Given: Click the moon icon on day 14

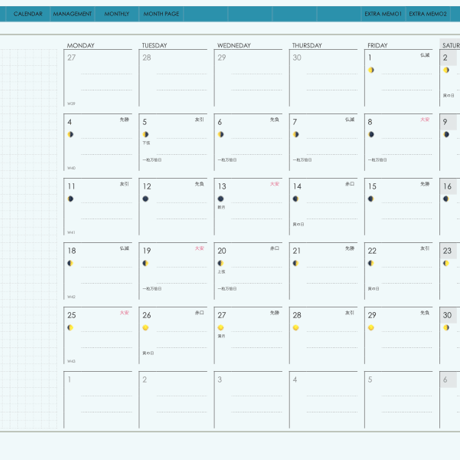Looking at the screenshot, I should point(296,199).
